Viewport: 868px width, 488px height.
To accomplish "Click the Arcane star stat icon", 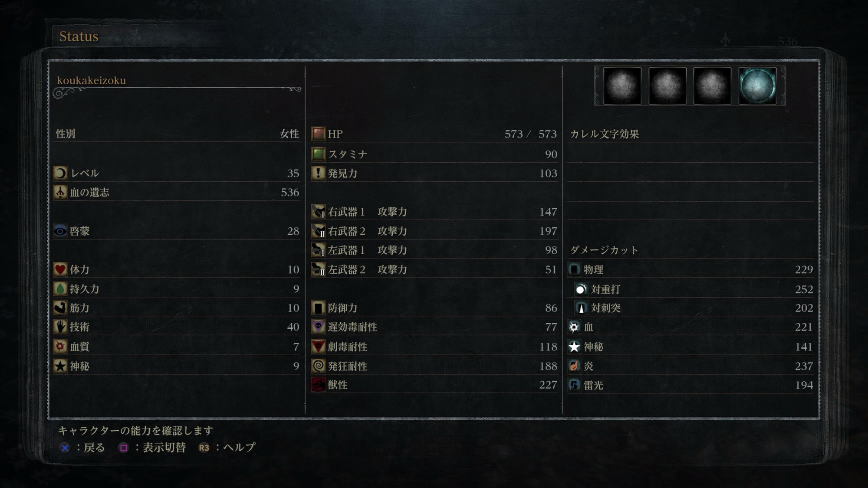I will click(60, 366).
